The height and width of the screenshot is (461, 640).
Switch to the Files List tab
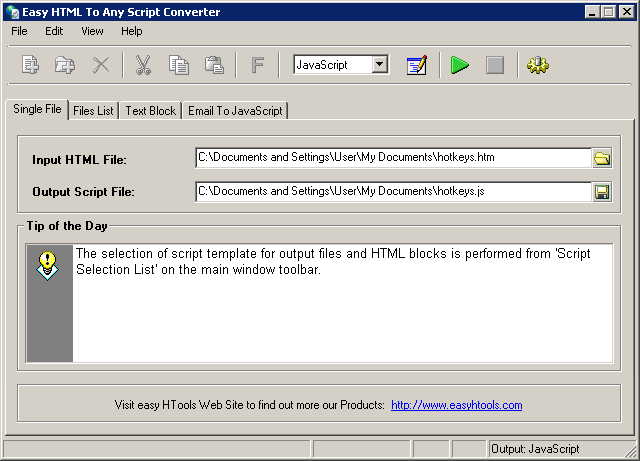point(93,111)
